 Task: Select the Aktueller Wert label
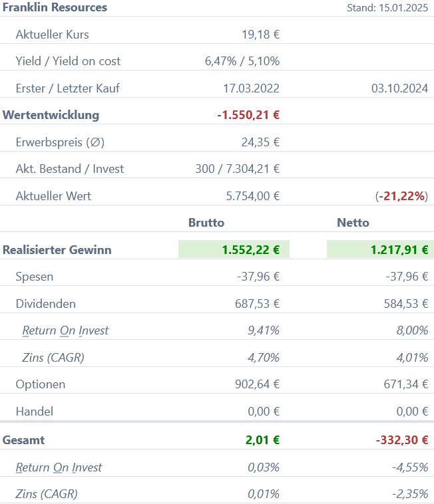(53, 196)
